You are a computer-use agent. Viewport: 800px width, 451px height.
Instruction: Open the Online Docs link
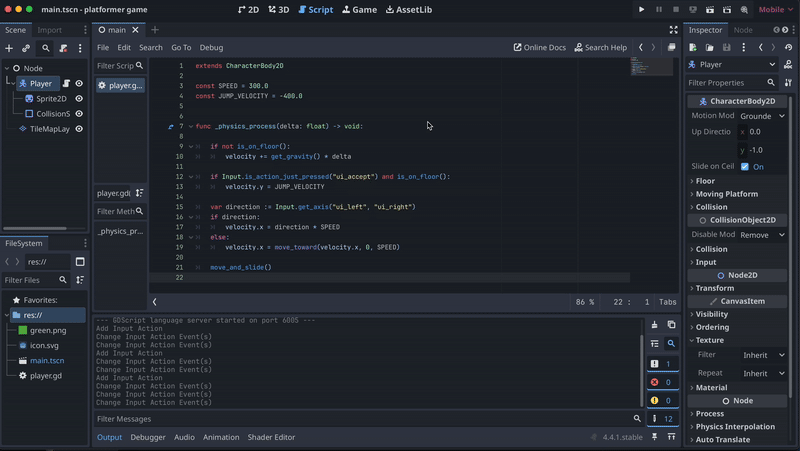click(x=539, y=47)
